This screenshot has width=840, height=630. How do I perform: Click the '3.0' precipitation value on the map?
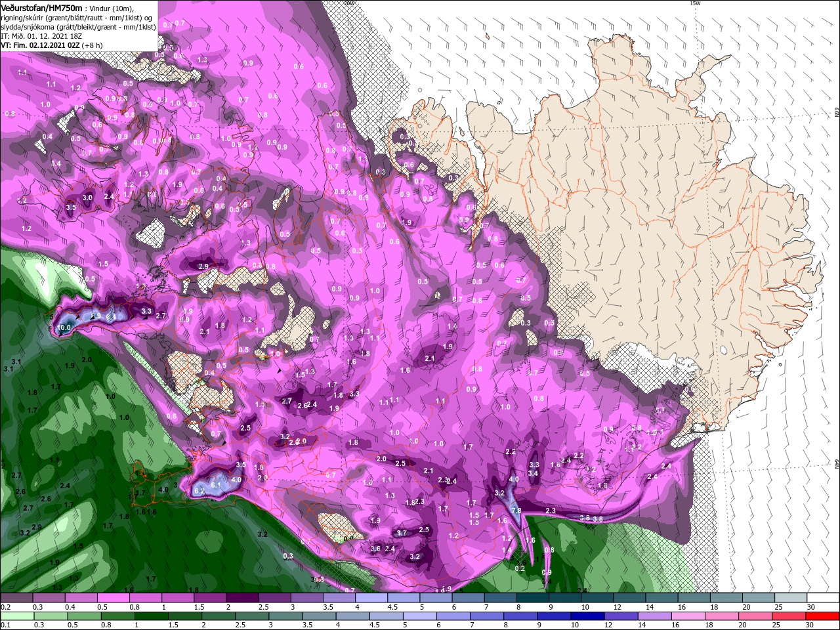click(x=87, y=198)
